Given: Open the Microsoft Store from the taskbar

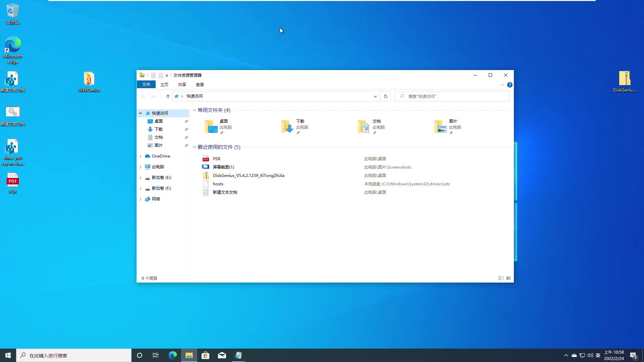Looking at the screenshot, I should coord(205,355).
